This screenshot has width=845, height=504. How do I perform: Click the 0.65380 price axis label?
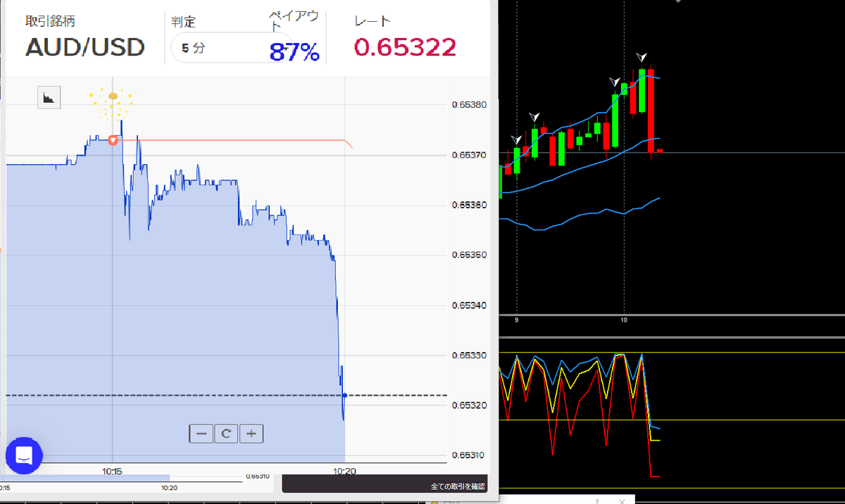click(469, 105)
